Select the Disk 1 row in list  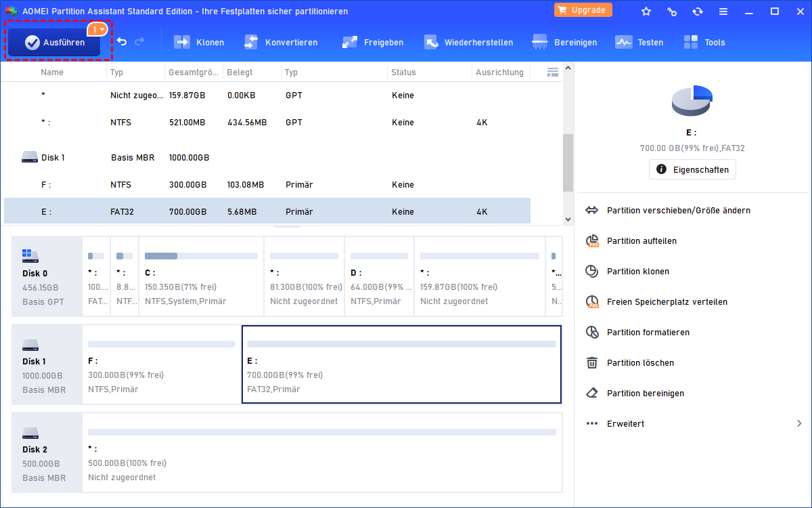(267, 158)
